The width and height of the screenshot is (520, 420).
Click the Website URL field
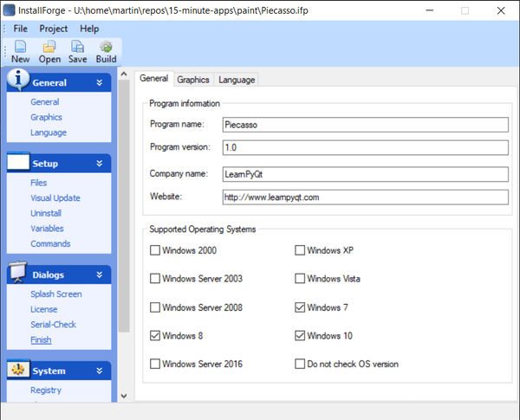[366, 197]
